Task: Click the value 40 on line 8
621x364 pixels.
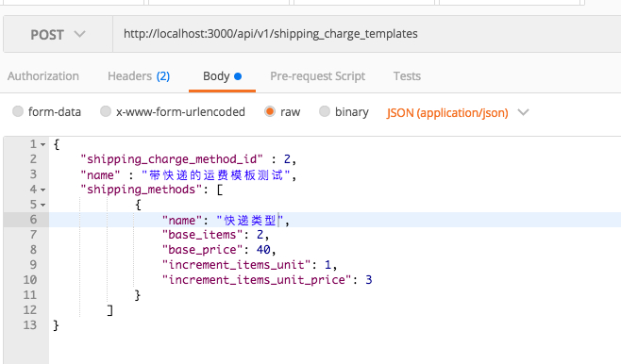Action: 263,250
